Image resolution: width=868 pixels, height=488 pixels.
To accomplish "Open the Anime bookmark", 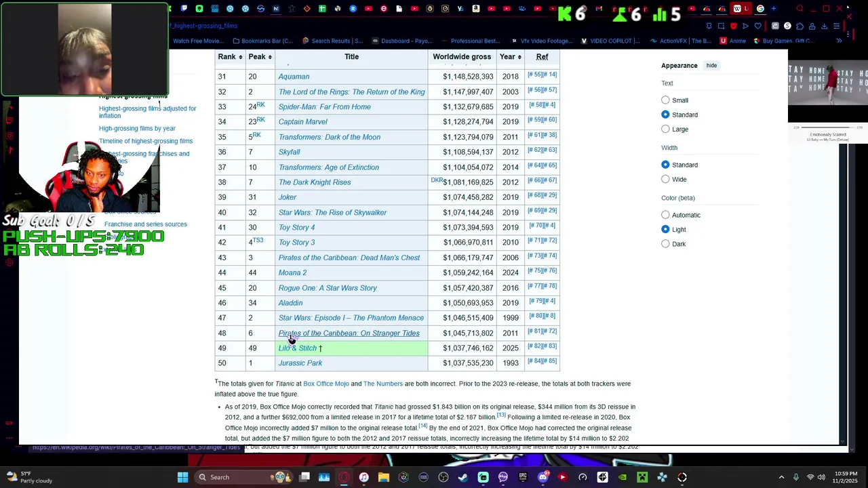I will pyautogui.click(x=733, y=41).
